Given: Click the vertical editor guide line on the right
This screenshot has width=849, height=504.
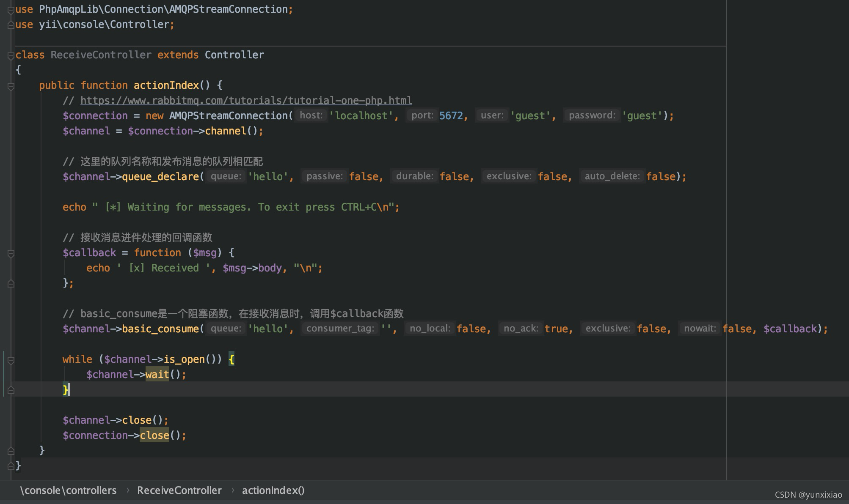Looking at the screenshot, I should 727,254.
